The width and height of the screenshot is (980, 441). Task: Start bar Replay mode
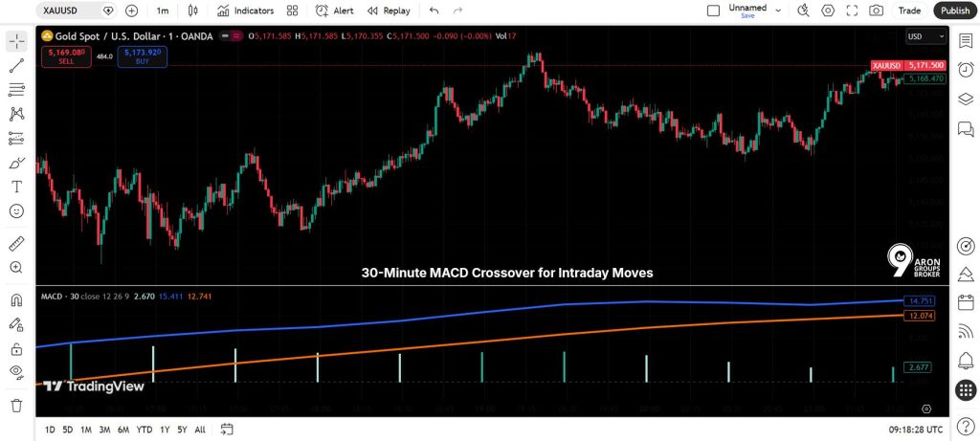pyautogui.click(x=389, y=11)
